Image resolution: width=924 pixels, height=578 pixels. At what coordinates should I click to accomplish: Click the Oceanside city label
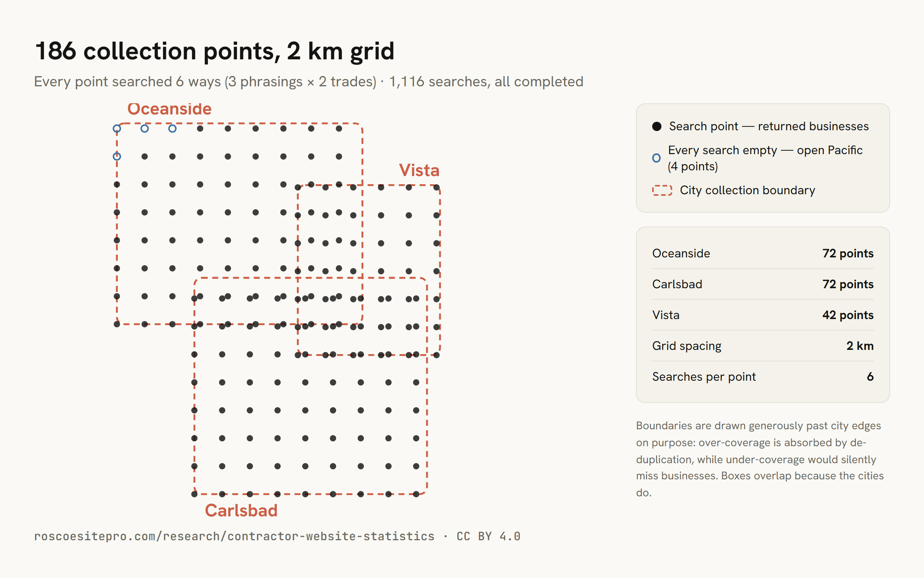169,109
